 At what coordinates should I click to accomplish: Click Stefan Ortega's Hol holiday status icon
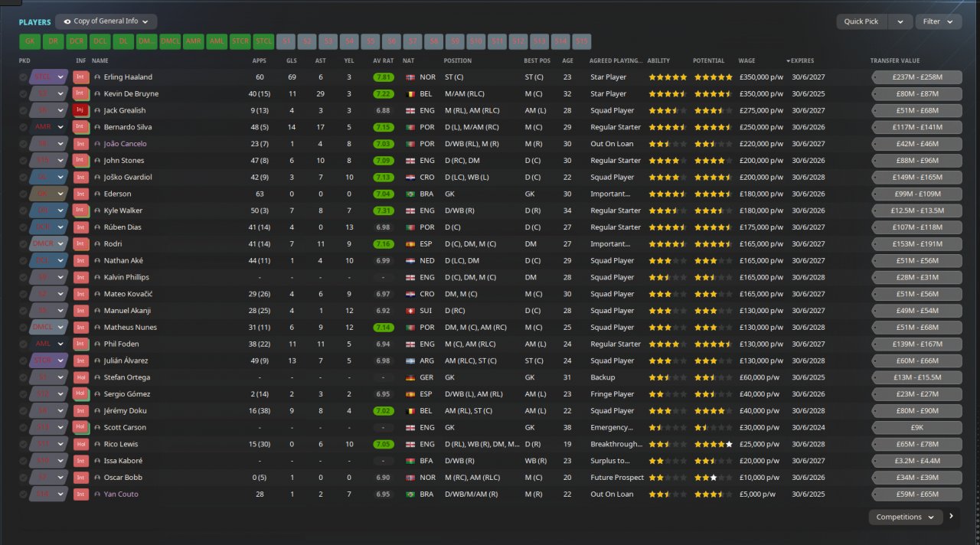80,377
